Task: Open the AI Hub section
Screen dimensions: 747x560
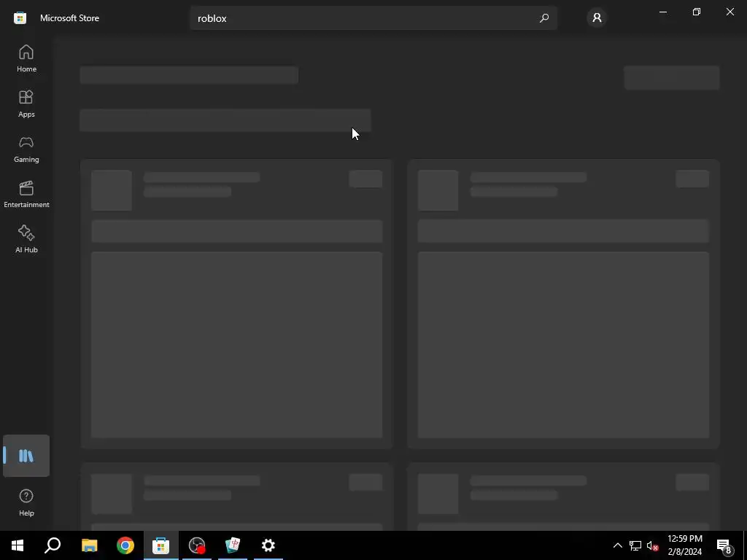Action: pyautogui.click(x=26, y=239)
